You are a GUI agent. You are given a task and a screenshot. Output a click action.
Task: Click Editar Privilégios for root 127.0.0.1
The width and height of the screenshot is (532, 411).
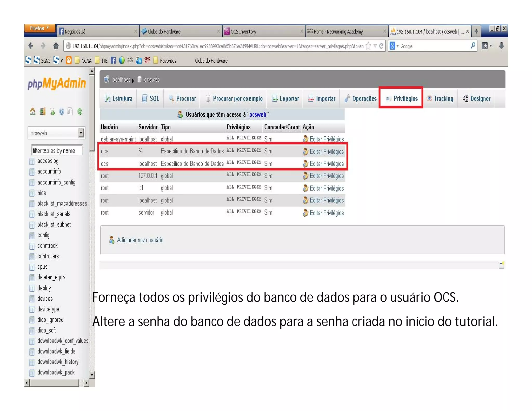[327, 176]
